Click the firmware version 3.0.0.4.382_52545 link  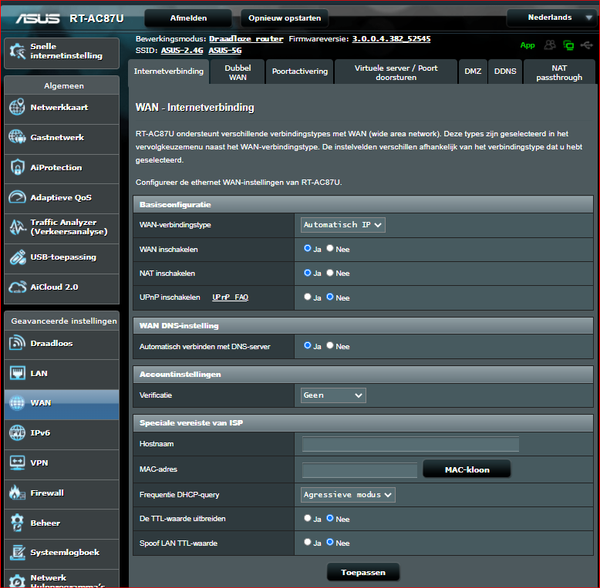pos(391,39)
